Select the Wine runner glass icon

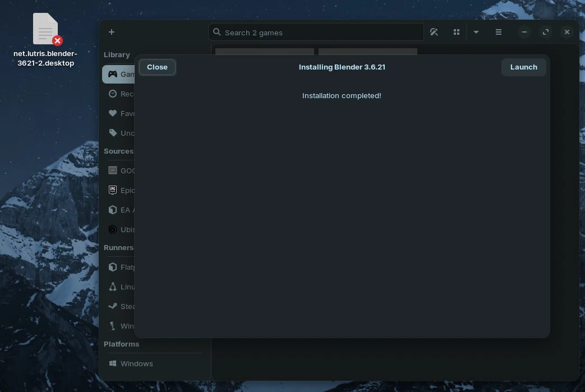coord(112,326)
